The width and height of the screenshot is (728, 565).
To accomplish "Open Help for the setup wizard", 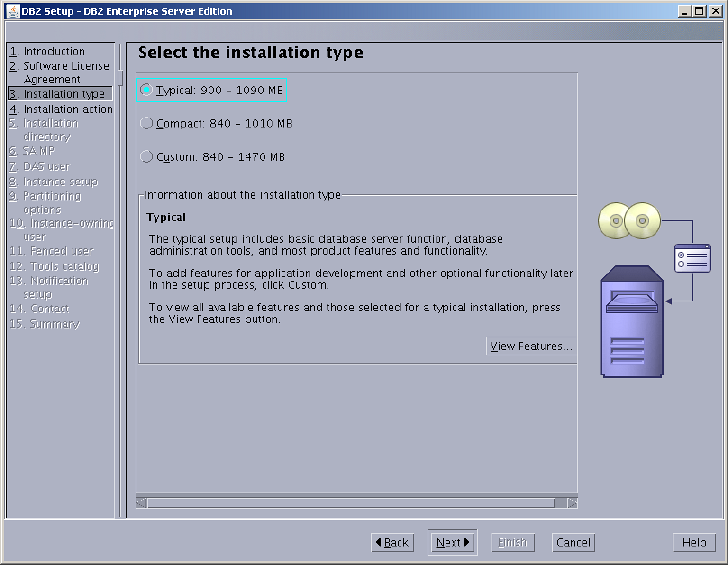I will [694, 542].
